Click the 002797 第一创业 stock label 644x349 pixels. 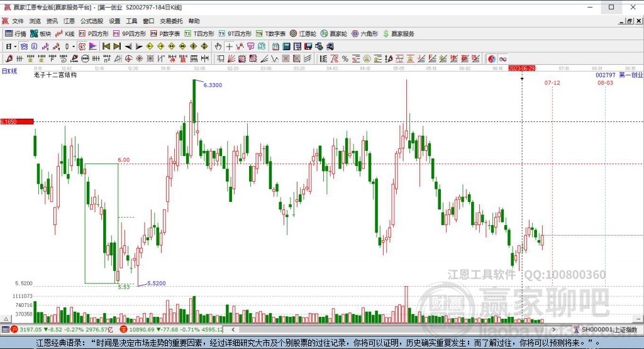click(619, 75)
